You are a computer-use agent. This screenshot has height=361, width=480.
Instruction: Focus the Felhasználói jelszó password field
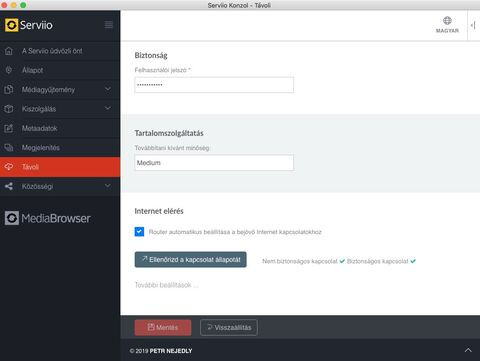point(214,85)
